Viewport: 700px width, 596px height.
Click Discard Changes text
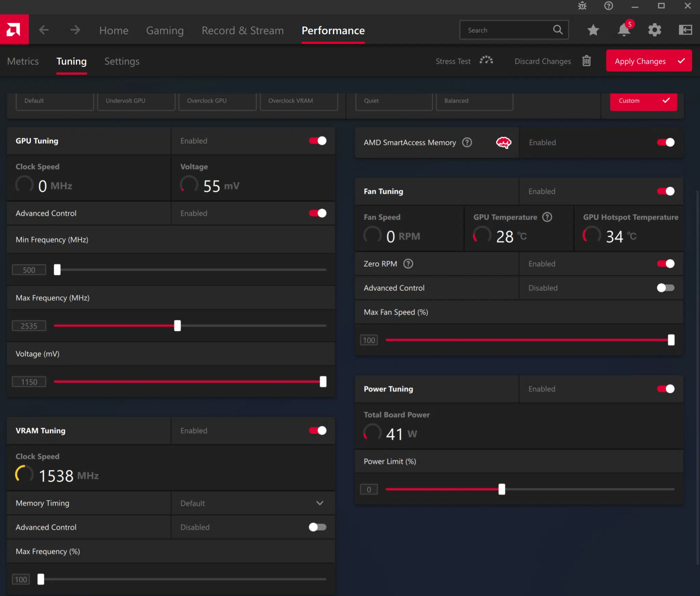tap(543, 61)
